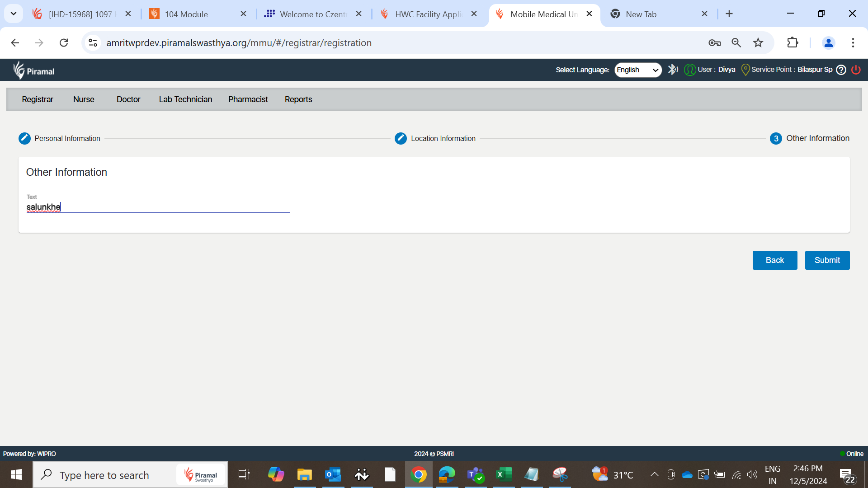868x488 pixels.
Task: Click the Piramal logo in header
Action: click(x=34, y=70)
